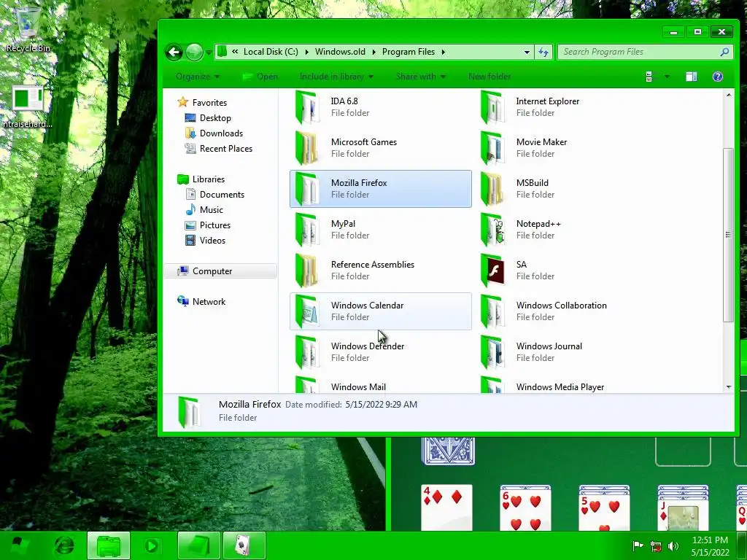The image size is (747, 560).
Task: Click the network tray icon
Action: (x=656, y=546)
